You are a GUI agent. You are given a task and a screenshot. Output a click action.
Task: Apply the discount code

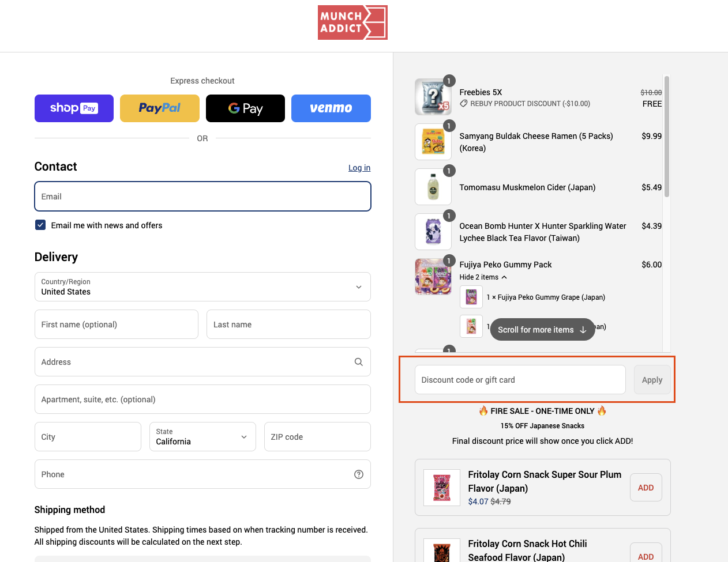[x=652, y=380]
